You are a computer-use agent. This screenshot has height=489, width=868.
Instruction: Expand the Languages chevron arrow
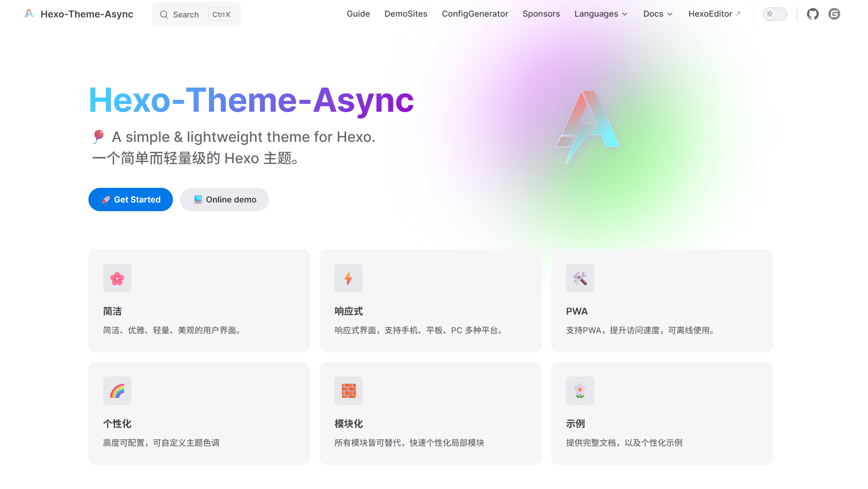(625, 14)
